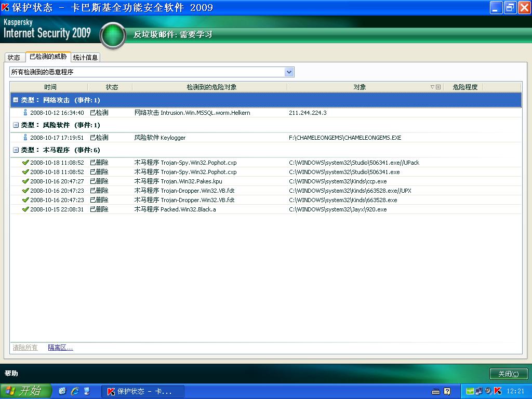Click first quick launch browser icon
Viewport: 532px width, 399px height.
(62, 391)
